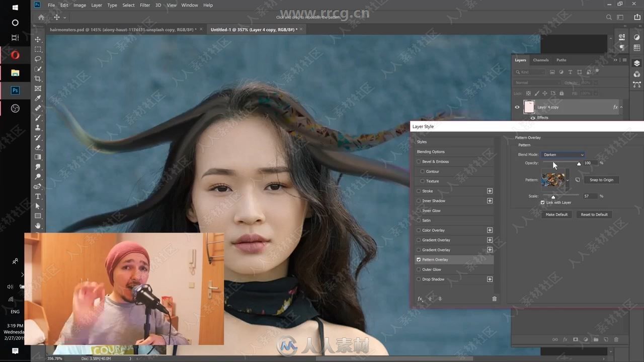644x362 pixels.
Task: Uncheck the Pattern Overlay checkbox
Action: click(419, 259)
